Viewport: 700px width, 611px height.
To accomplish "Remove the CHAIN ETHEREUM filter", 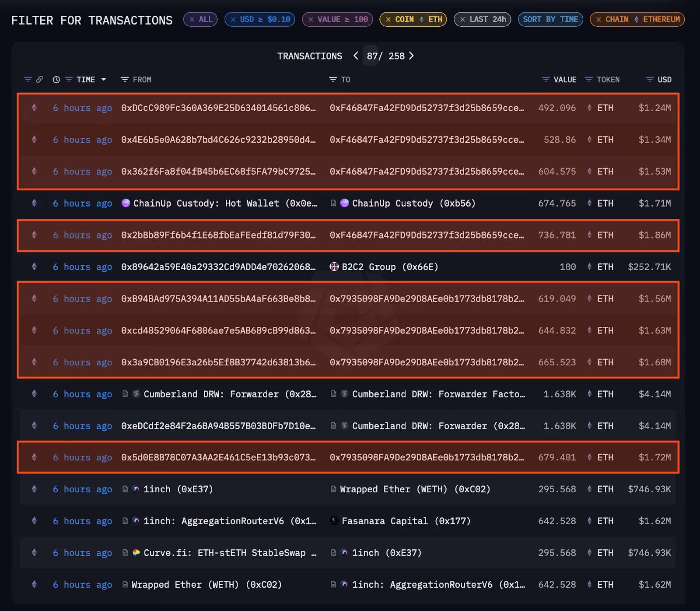I will point(599,19).
